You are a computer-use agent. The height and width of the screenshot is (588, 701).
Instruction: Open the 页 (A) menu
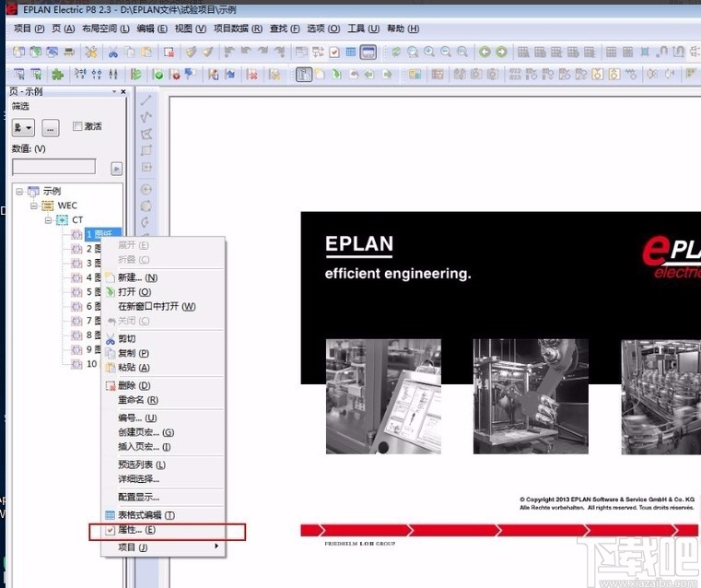[x=63, y=29]
